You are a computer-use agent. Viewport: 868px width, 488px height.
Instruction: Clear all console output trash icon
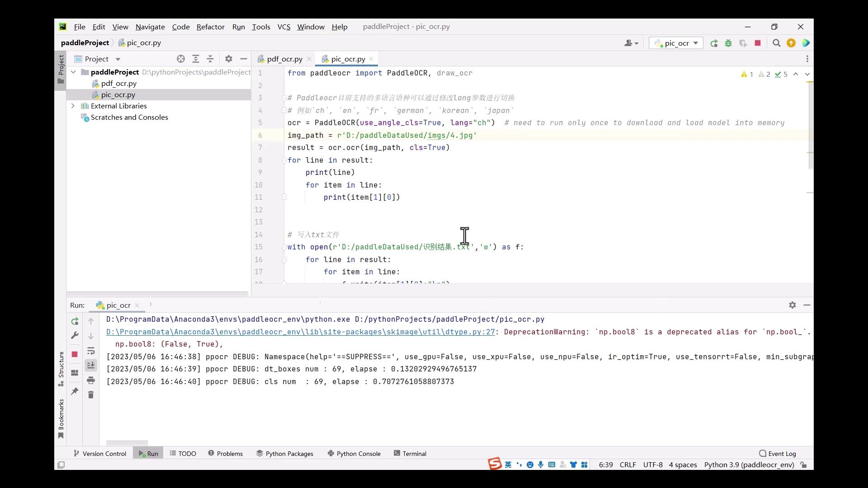pyautogui.click(x=91, y=395)
